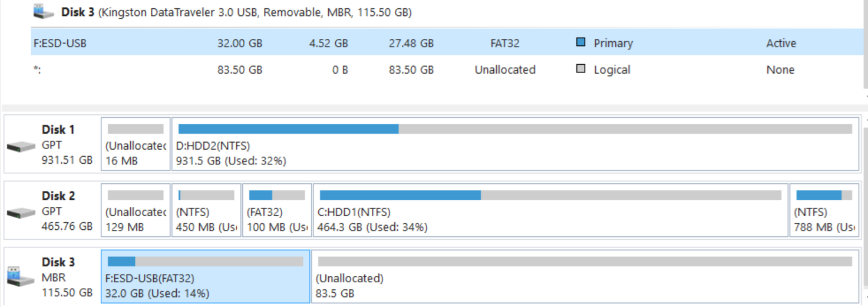868x307 pixels.
Task: Select the F:ESD-USB row in the partition list
Action: (236, 43)
